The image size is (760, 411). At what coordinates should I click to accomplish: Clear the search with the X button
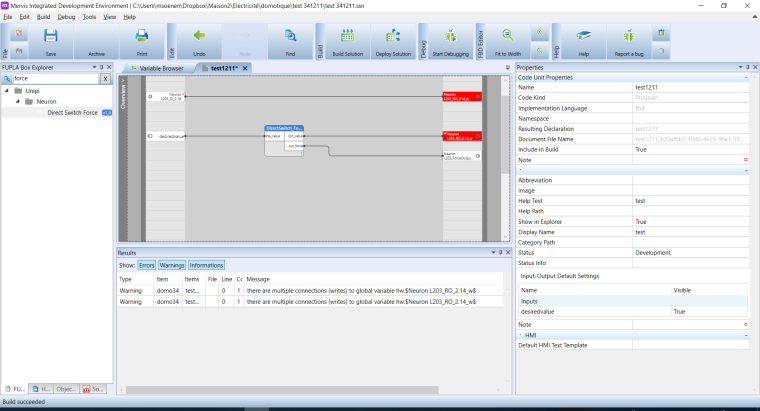click(x=105, y=78)
